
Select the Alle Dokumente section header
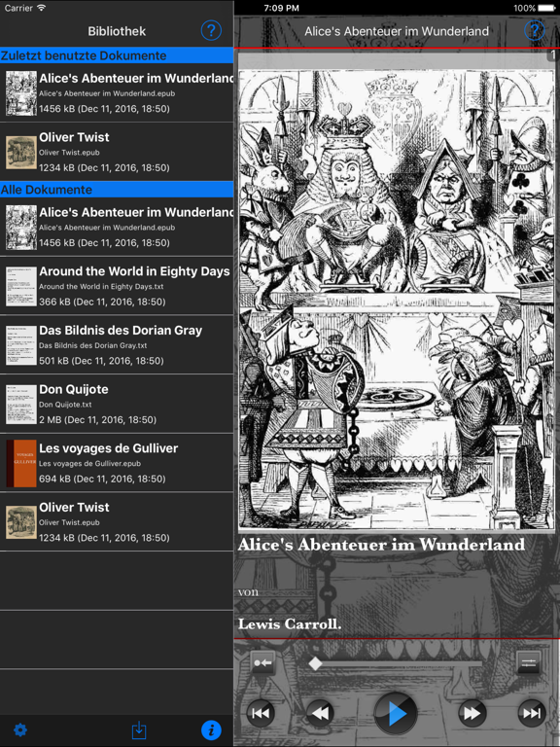(x=117, y=190)
